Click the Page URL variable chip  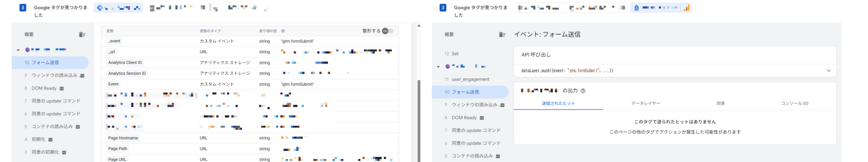click(117, 159)
